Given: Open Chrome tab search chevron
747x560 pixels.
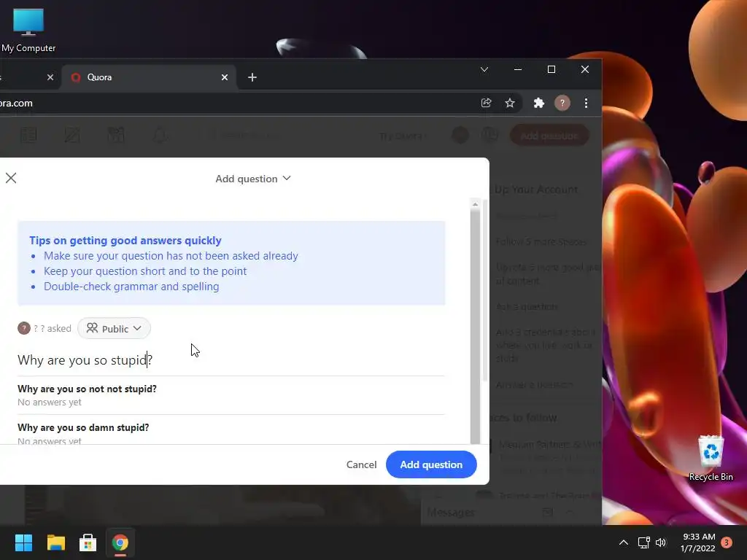Looking at the screenshot, I should coord(484,69).
